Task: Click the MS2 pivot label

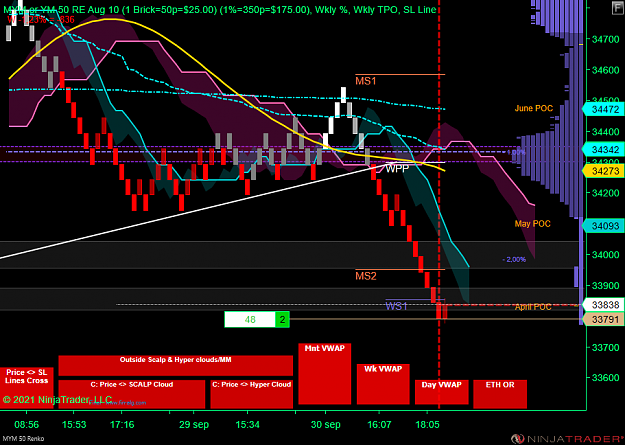Action: (366, 276)
